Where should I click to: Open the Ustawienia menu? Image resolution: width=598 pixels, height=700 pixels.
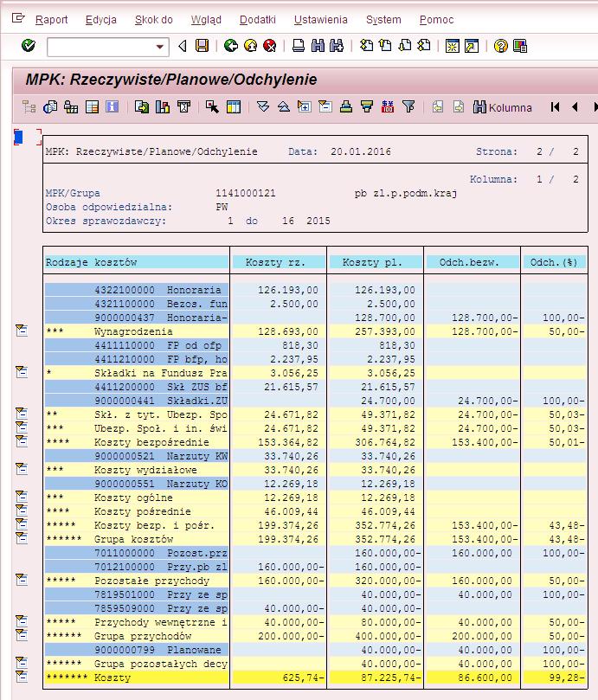pyautogui.click(x=321, y=20)
